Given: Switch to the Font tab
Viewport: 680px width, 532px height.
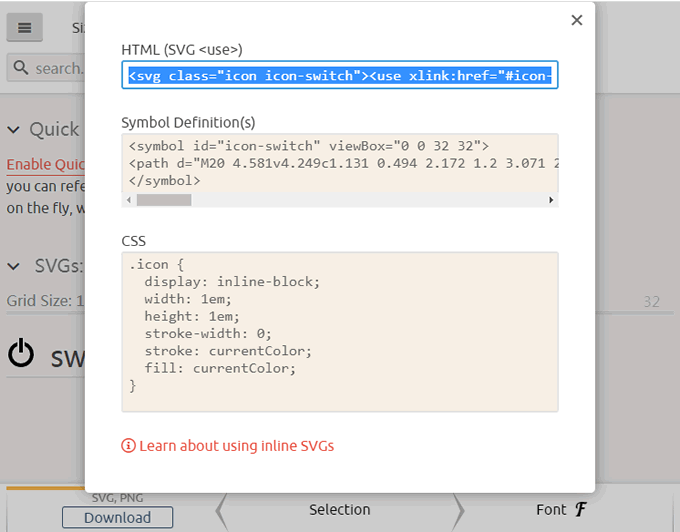Looking at the screenshot, I should point(551,510).
